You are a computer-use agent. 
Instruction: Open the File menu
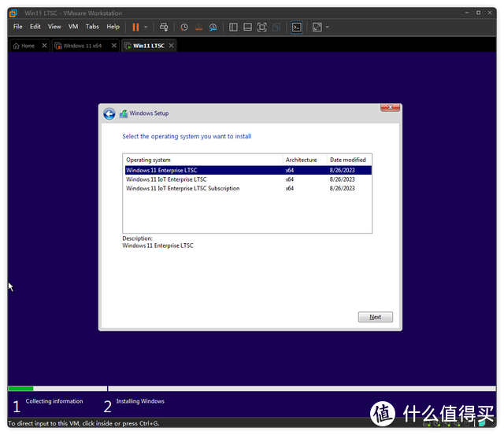click(17, 27)
